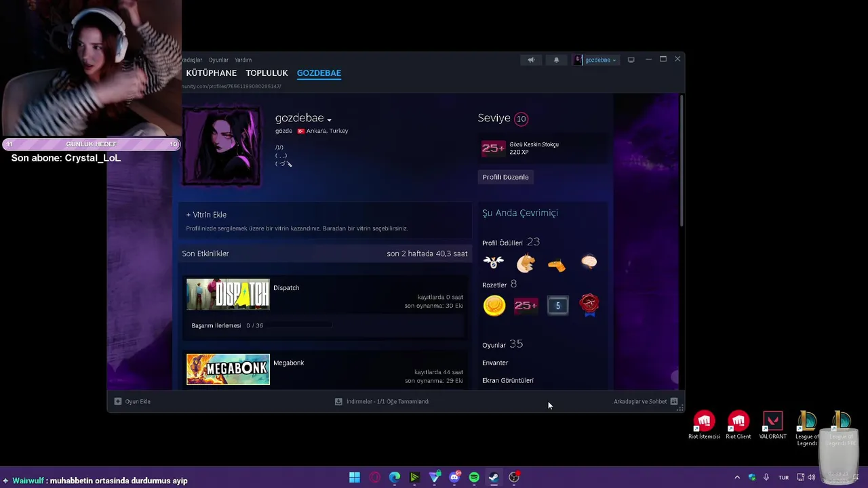Open the Megabonk game banner
The height and width of the screenshot is (488, 868).
click(228, 369)
